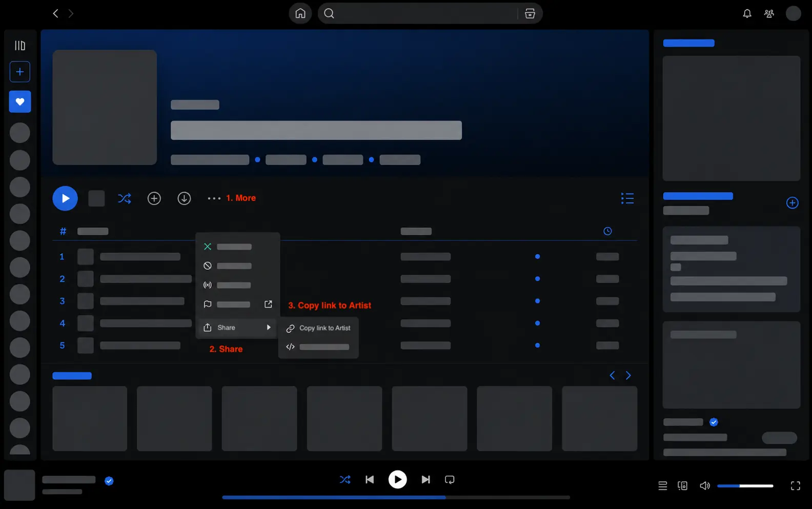Open now playing cover thumbnail
The width and height of the screenshot is (812, 509).
(19, 485)
